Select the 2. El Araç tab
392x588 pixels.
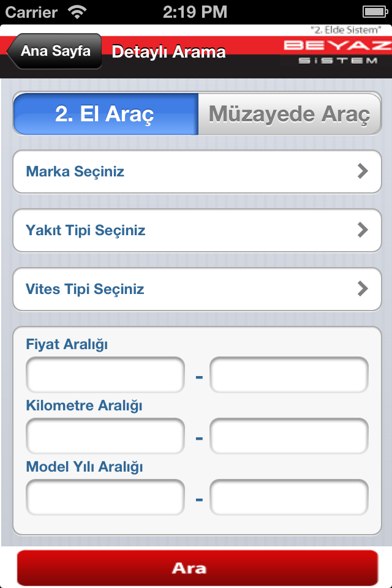pos(106,114)
